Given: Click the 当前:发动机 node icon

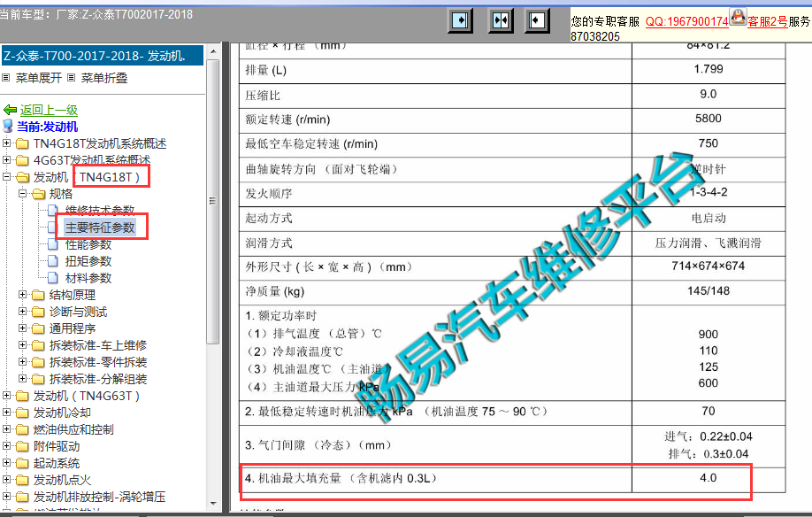Looking at the screenshot, I should [8, 126].
